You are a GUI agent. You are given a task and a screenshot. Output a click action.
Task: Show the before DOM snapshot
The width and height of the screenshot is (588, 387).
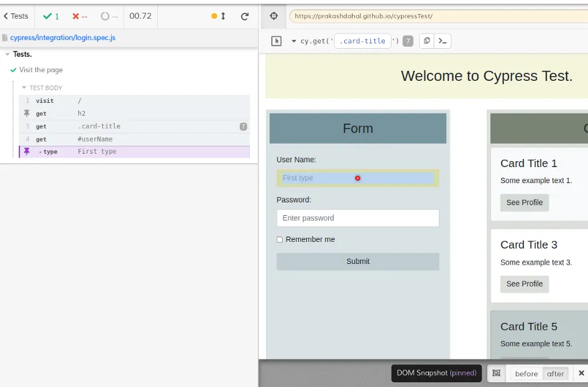point(526,374)
